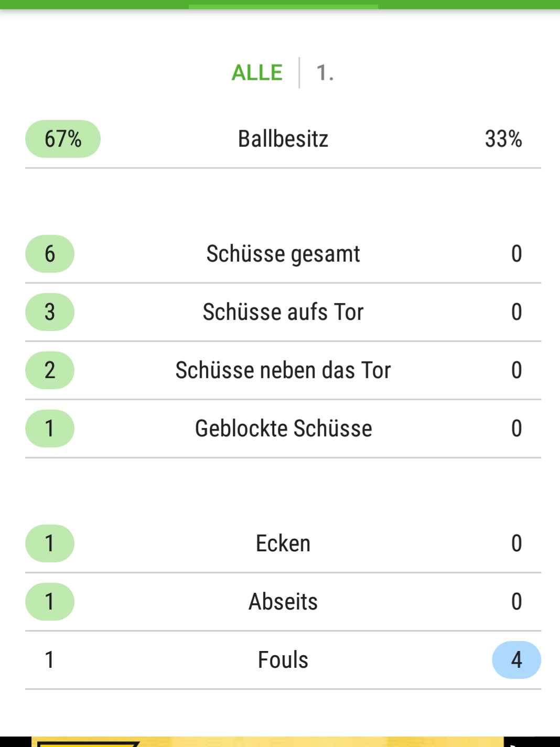The image size is (560, 747).
Task: Tap the green 2 shots off target badge
Action: tap(50, 370)
